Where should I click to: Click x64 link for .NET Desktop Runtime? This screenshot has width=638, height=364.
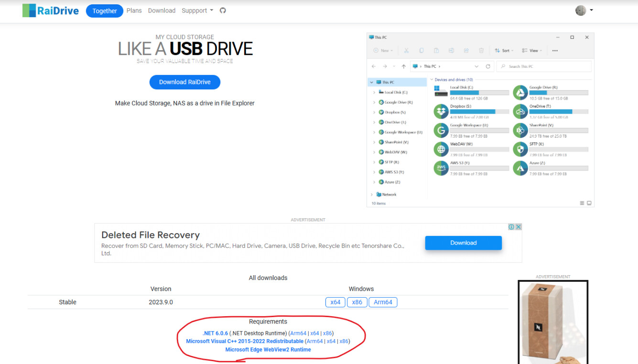(x=314, y=333)
